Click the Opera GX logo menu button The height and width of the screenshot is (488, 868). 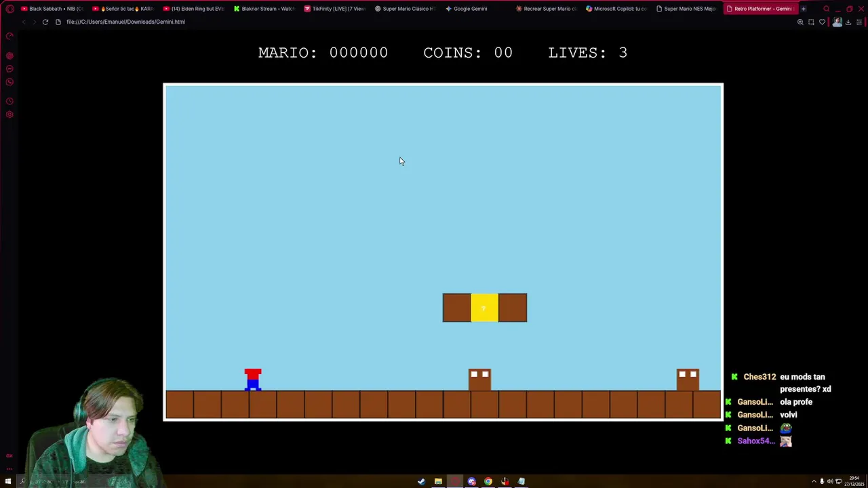(9, 9)
